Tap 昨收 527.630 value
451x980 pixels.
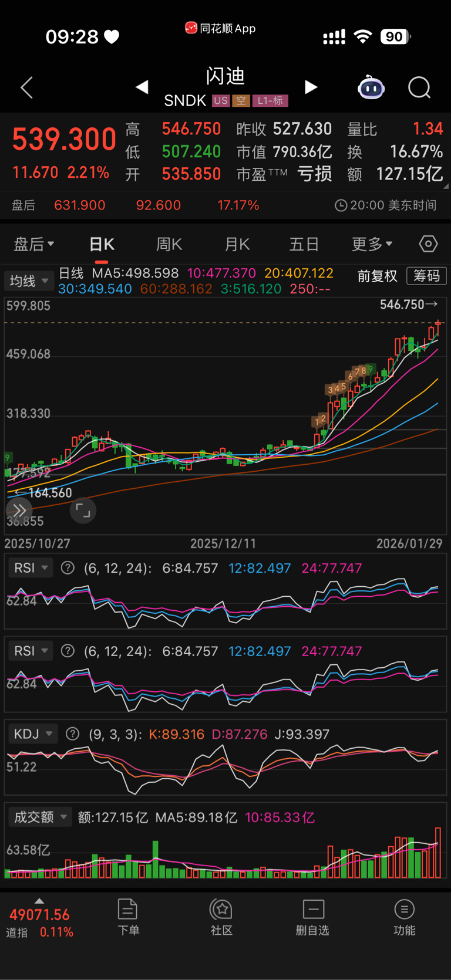pos(284,129)
